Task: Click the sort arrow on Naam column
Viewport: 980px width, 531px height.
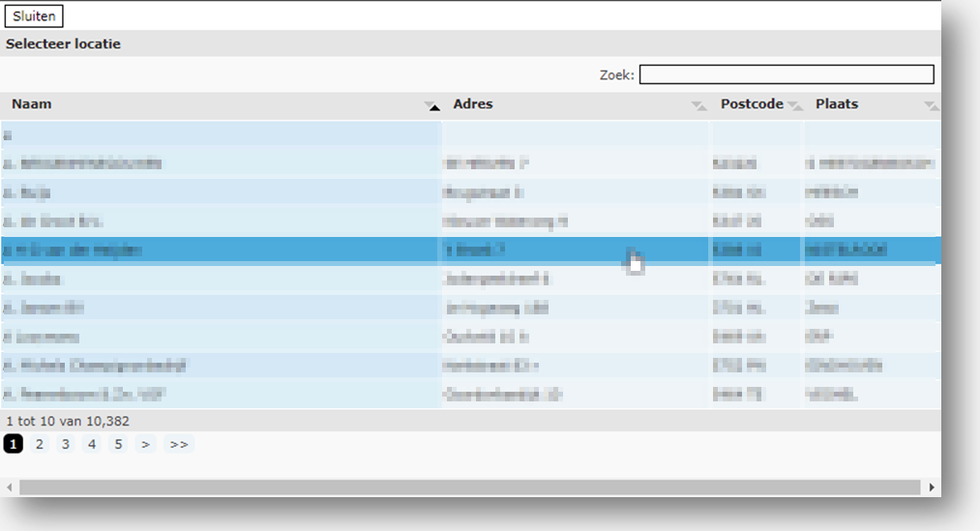Action: (x=433, y=106)
